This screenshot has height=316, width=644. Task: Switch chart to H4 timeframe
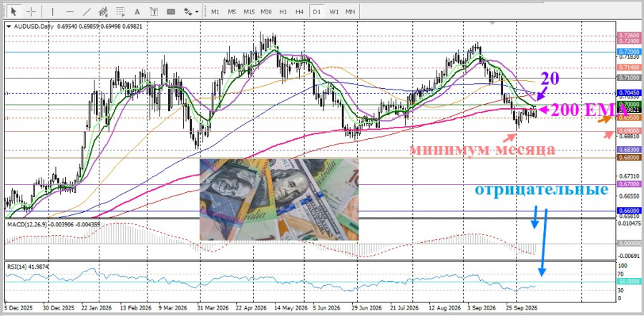pyautogui.click(x=299, y=11)
